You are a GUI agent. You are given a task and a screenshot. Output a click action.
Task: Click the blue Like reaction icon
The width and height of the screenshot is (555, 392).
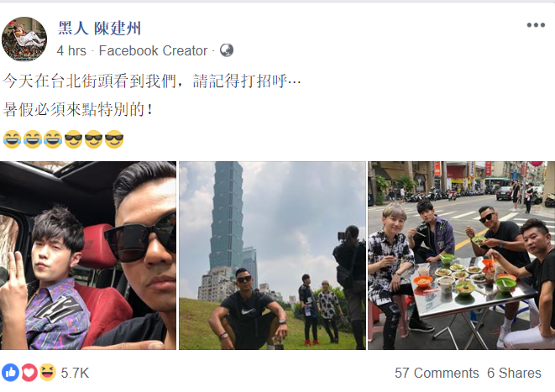coord(10,373)
